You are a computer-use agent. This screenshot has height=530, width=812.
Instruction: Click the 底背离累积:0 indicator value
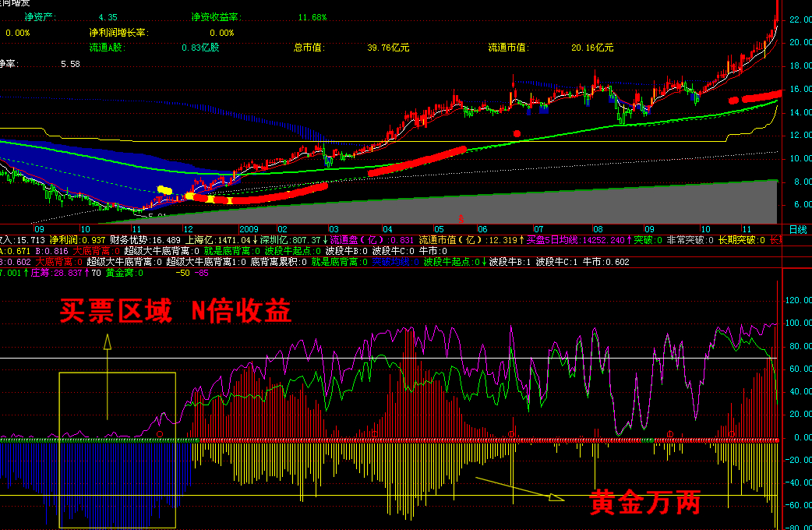(279, 262)
